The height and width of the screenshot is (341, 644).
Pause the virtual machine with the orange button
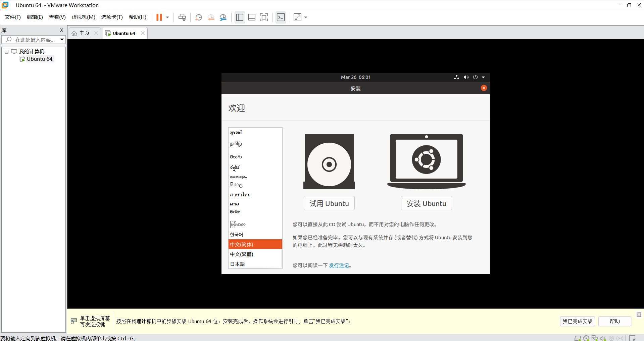pyautogui.click(x=159, y=17)
